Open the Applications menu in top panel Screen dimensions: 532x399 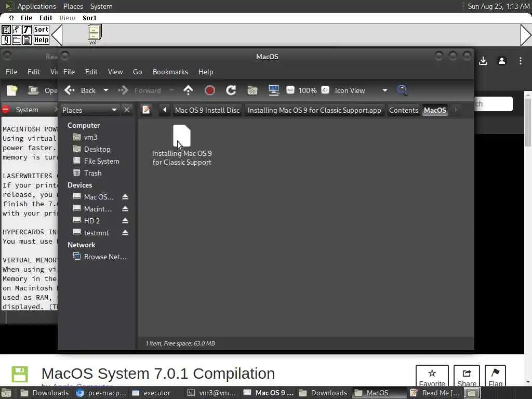(37, 6)
